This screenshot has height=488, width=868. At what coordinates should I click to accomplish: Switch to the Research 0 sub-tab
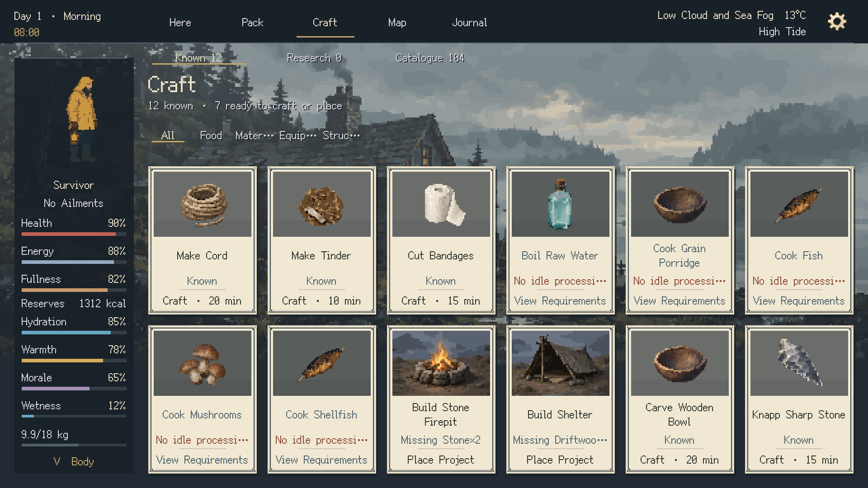pyautogui.click(x=314, y=58)
